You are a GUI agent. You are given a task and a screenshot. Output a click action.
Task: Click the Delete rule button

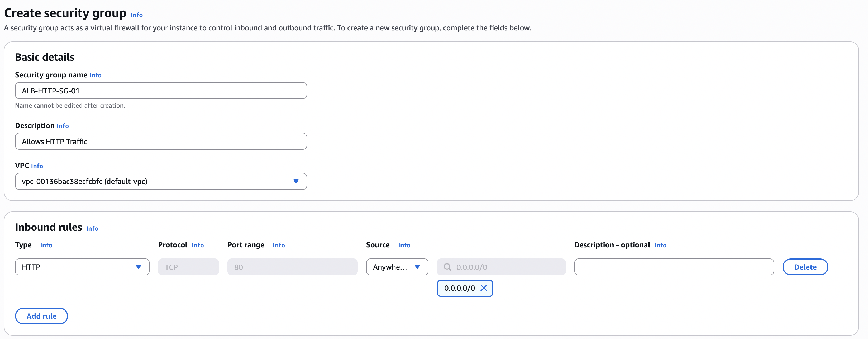pyautogui.click(x=805, y=267)
